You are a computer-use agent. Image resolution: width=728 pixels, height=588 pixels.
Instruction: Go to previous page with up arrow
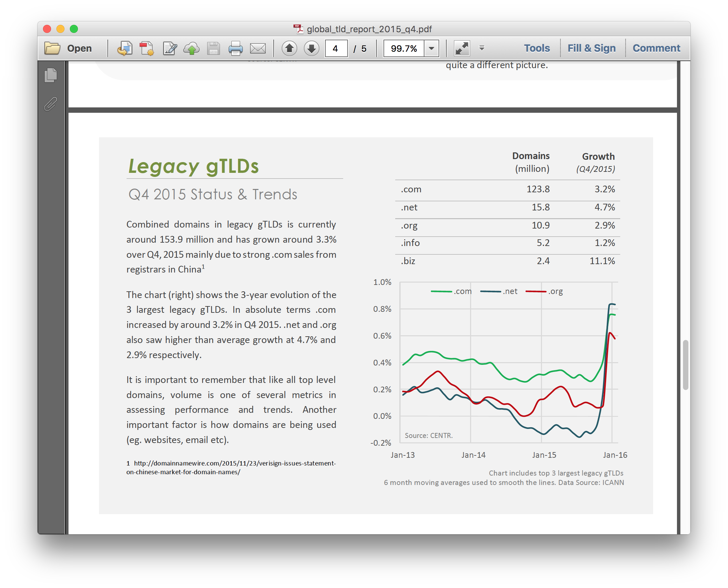[289, 48]
